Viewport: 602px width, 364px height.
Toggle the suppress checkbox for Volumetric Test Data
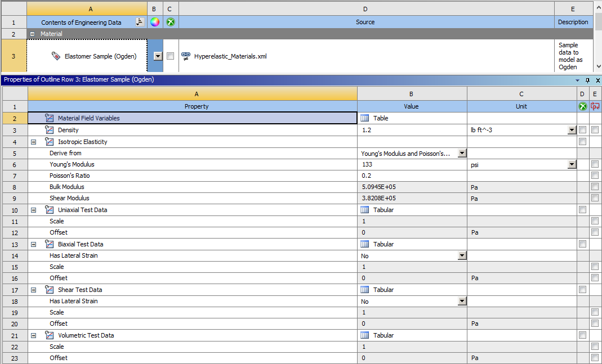pos(582,335)
